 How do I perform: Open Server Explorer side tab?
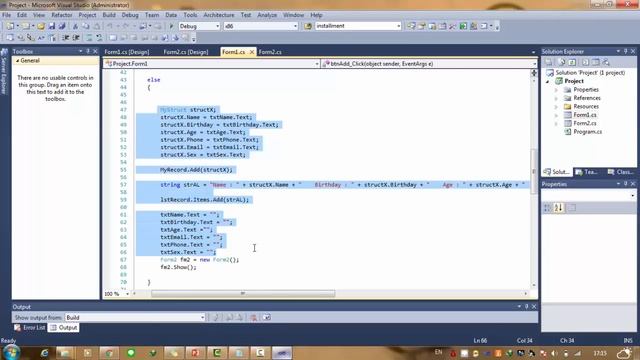pyautogui.click(x=4, y=71)
